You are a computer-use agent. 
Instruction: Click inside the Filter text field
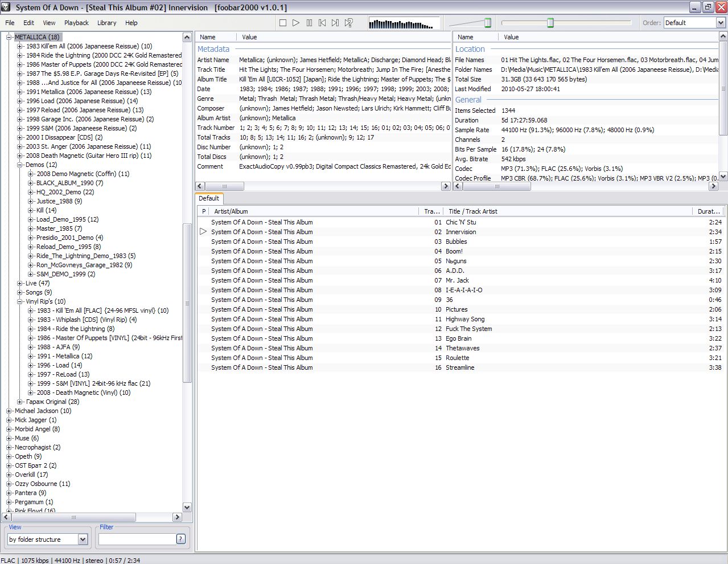tap(137, 539)
